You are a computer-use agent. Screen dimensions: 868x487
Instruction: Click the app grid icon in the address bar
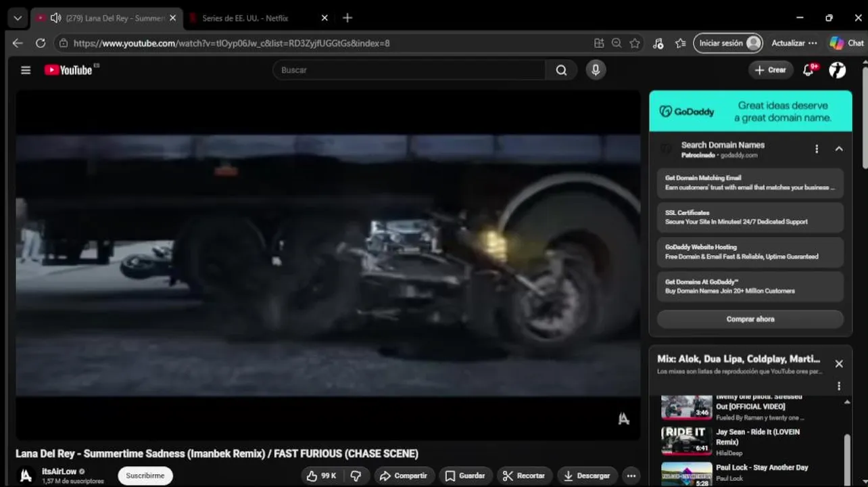coord(599,43)
